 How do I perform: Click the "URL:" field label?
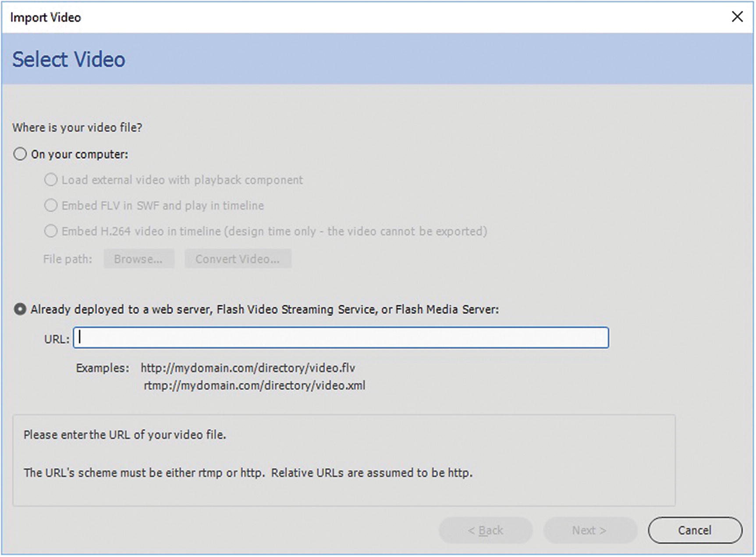[57, 339]
